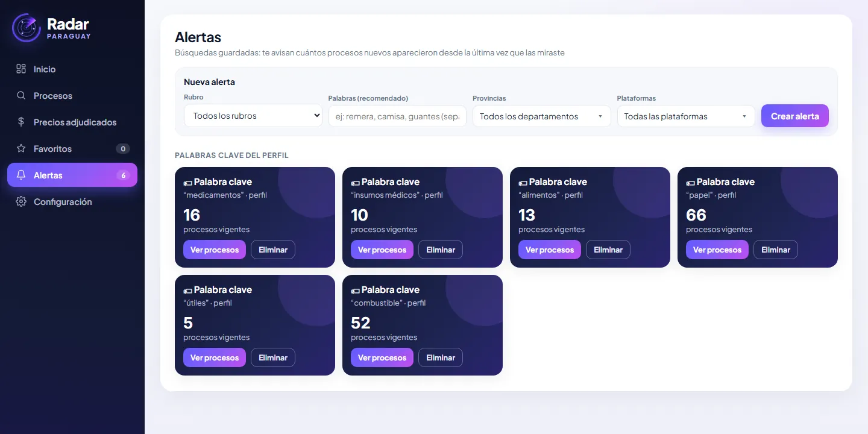Screen dimensions: 868x434
Task: Click the Favoritos star icon
Action: pyautogui.click(x=21, y=148)
